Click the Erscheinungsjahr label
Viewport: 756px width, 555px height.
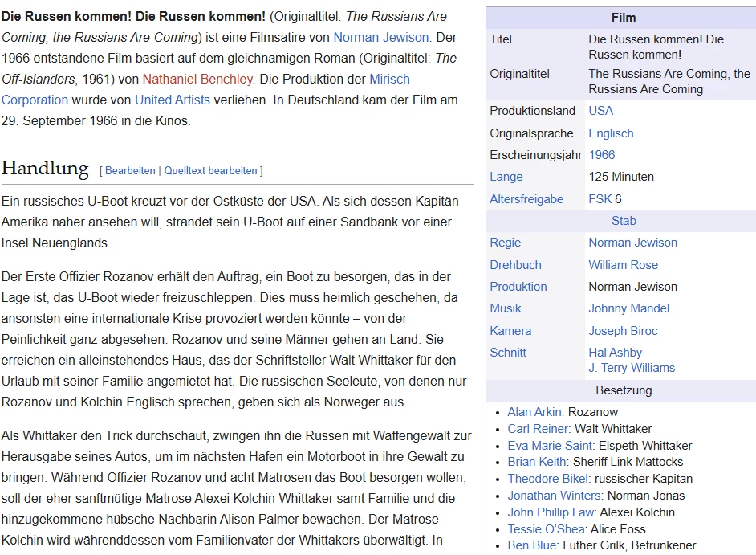535,155
